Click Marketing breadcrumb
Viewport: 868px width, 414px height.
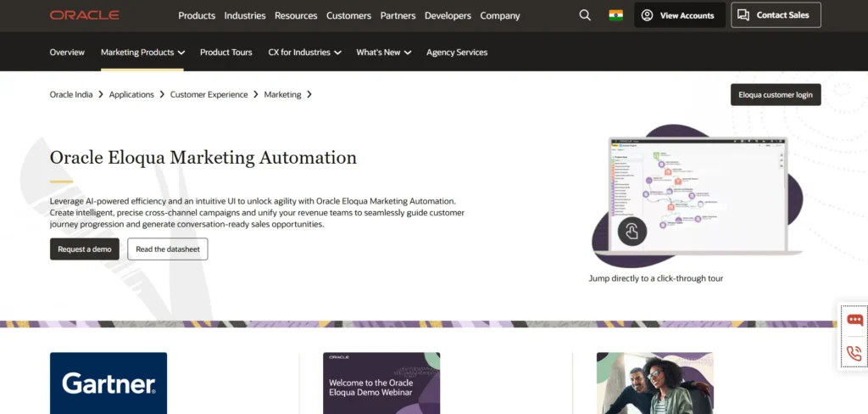[282, 94]
